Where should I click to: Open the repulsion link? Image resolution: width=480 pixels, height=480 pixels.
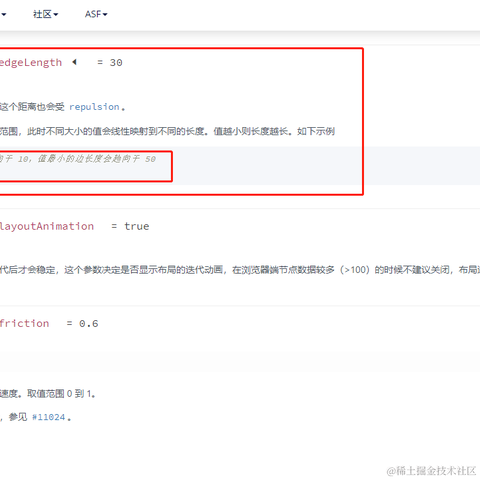[94, 107]
